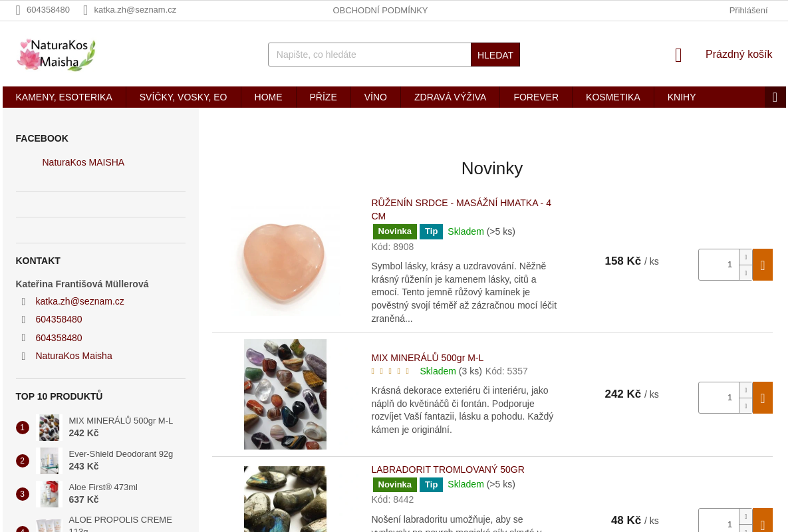Click email icon beside katka.zh@seznam.cz in top bar
This screenshot has height=532, width=798.
click(x=85, y=10)
